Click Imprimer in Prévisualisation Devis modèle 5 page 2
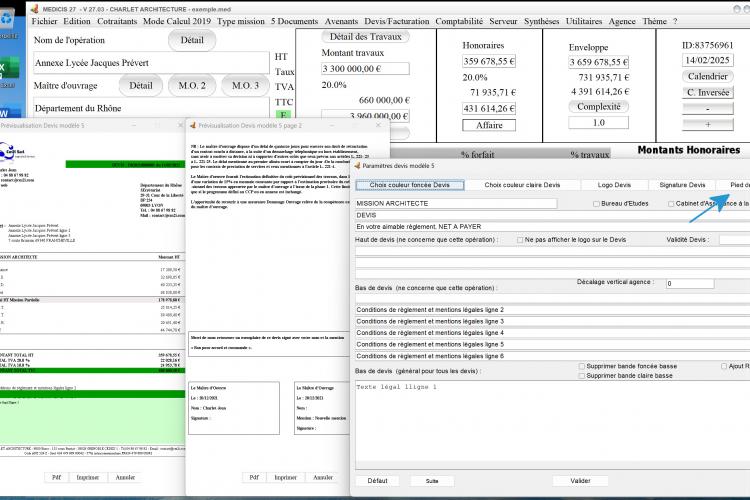This screenshot has width=750, height=500. tap(286, 477)
